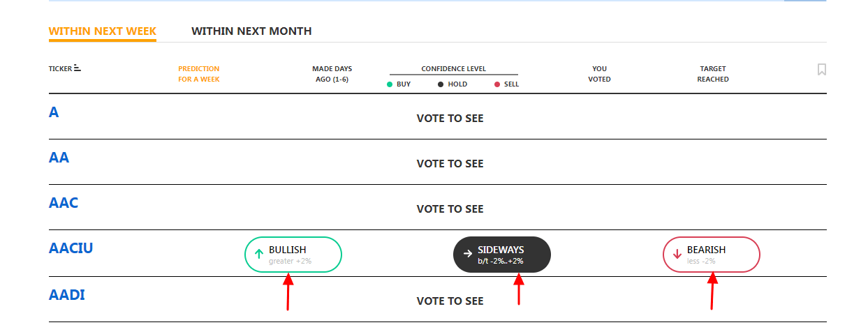
Task: Click Vote To See for ticker A
Action: click(450, 119)
